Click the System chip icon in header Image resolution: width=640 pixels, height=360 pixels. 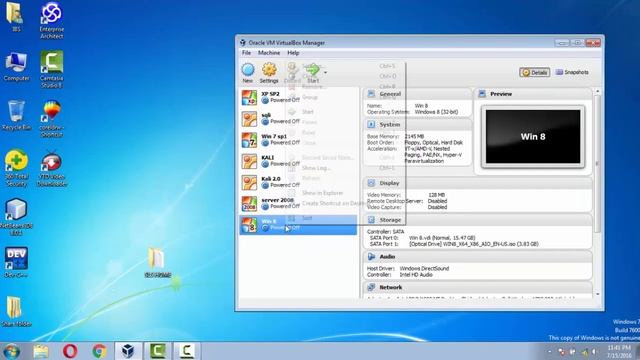[371, 124]
